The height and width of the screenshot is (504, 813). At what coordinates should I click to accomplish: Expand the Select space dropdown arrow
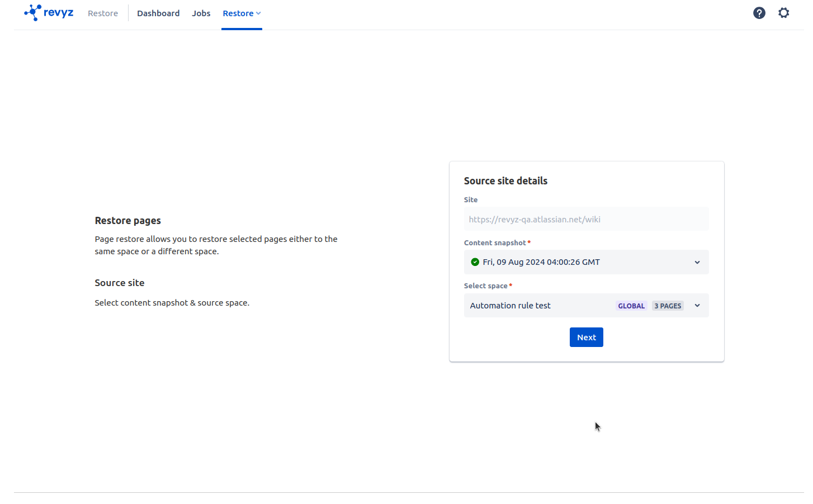tap(697, 306)
